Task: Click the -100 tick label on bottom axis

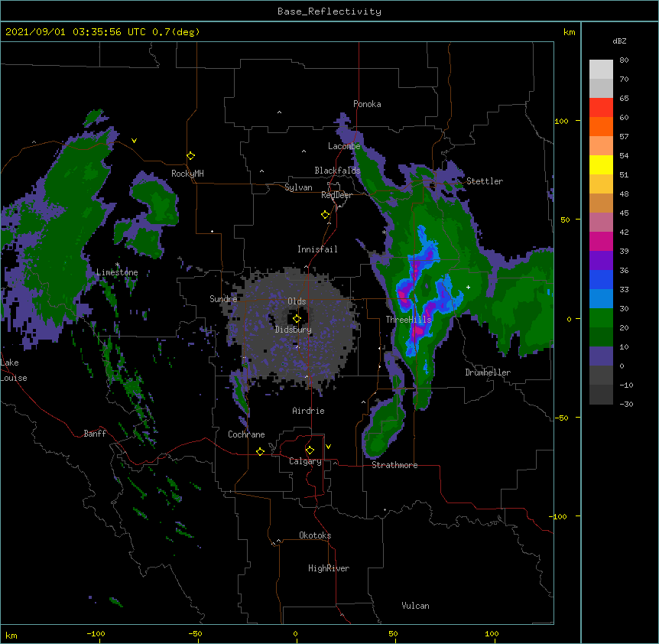Action: pyautogui.click(x=96, y=633)
